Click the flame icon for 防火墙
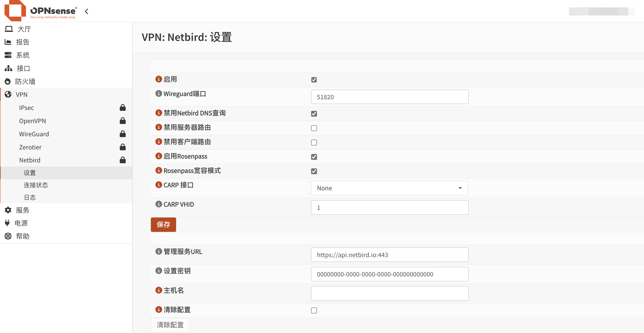 (8, 81)
